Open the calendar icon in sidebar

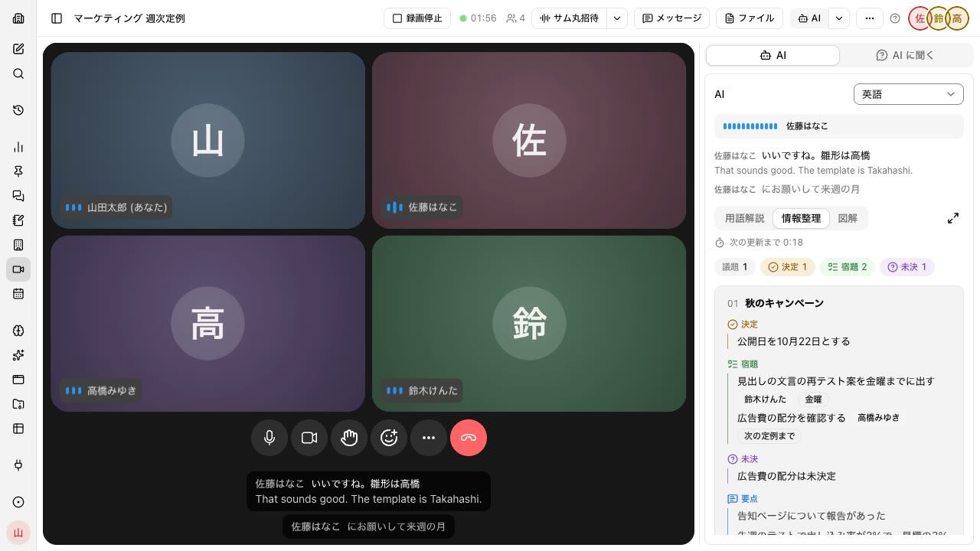pos(18,294)
